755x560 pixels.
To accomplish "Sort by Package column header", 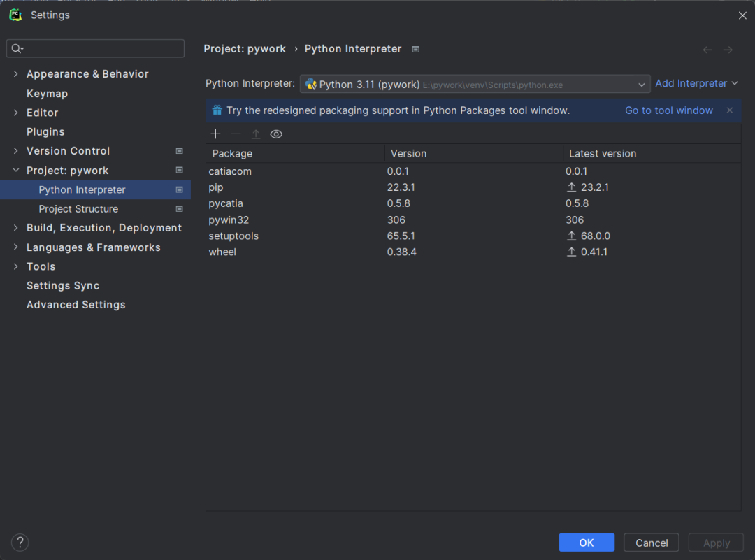I will (x=295, y=153).
